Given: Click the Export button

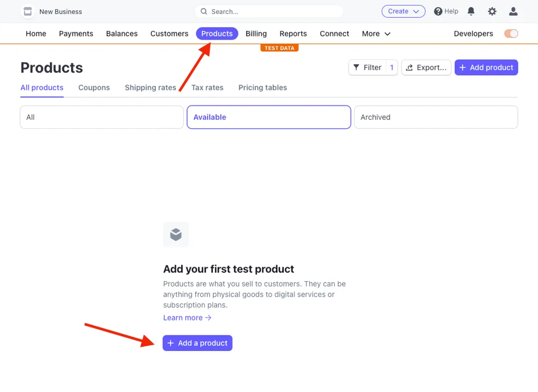Looking at the screenshot, I should click(x=426, y=67).
